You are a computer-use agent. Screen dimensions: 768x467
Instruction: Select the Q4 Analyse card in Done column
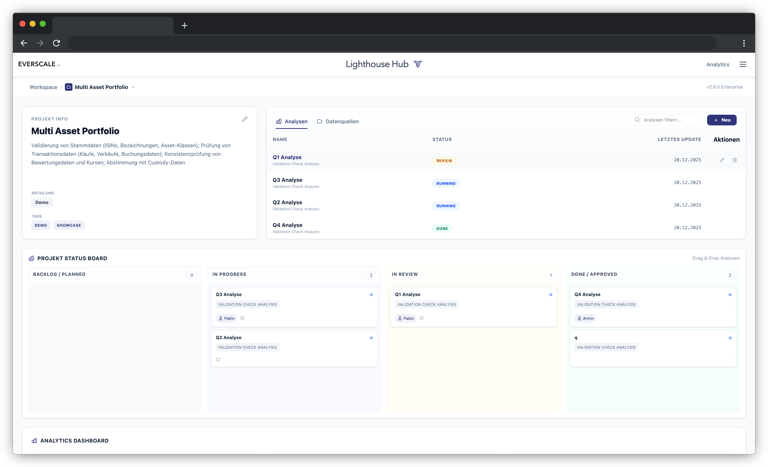click(x=653, y=307)
